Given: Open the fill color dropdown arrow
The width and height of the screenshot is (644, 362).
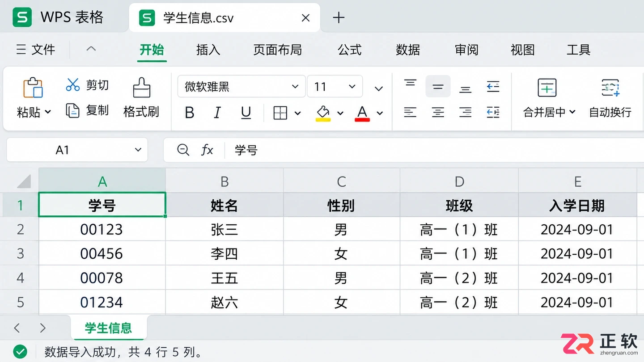Looking at the screenshot, I should pyautogui.click(x=340, y=114).
